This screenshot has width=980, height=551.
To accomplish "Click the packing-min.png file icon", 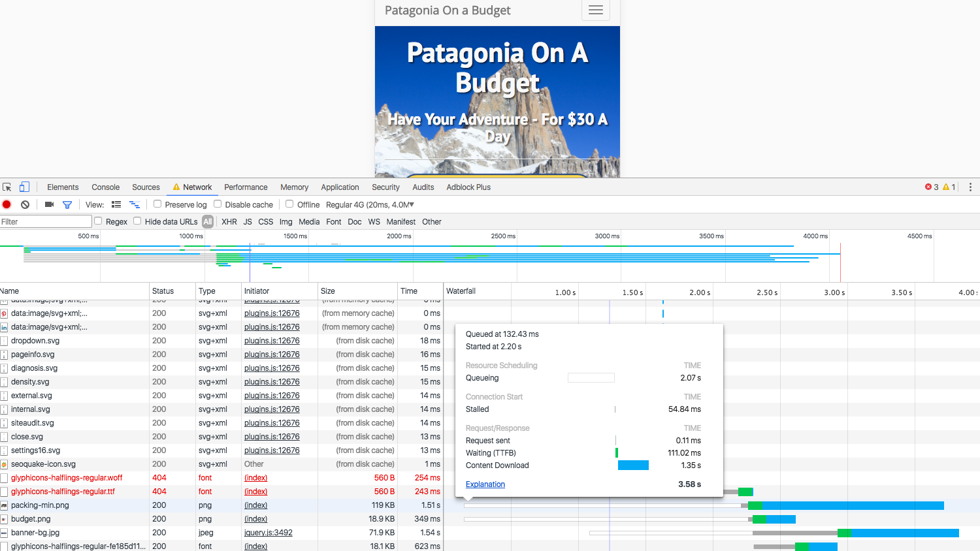I will point(4,505).
